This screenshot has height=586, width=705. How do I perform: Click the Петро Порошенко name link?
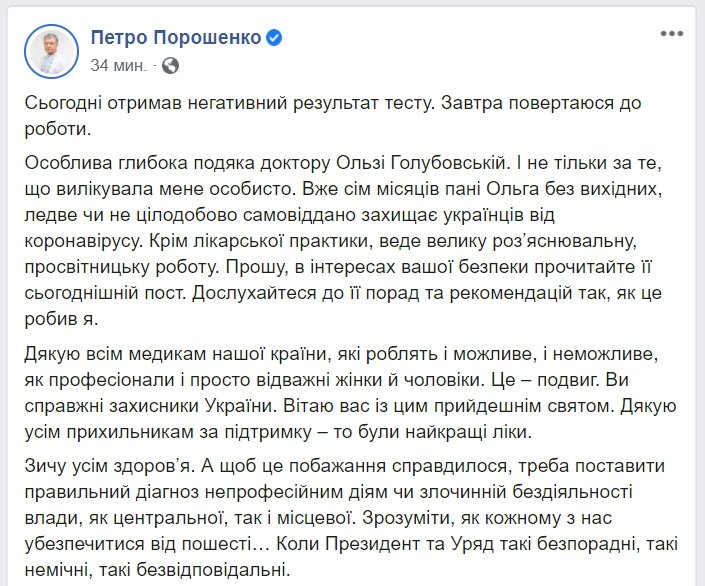coord(176,38)
